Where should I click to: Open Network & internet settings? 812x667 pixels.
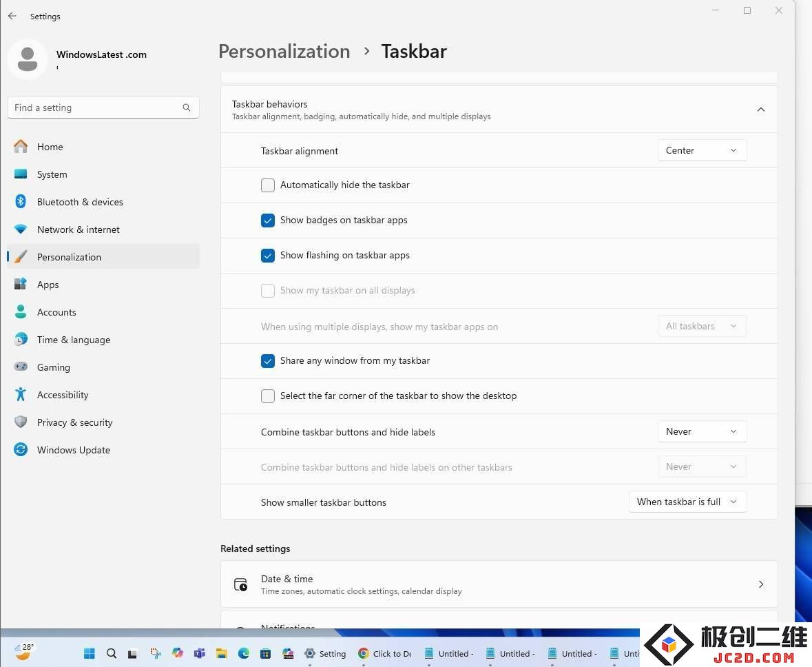[103, 229]
